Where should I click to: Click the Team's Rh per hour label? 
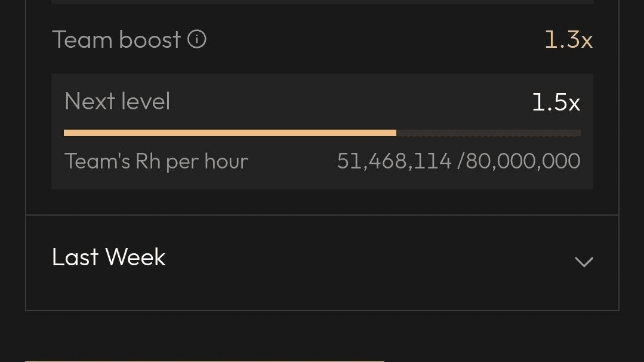156,161
